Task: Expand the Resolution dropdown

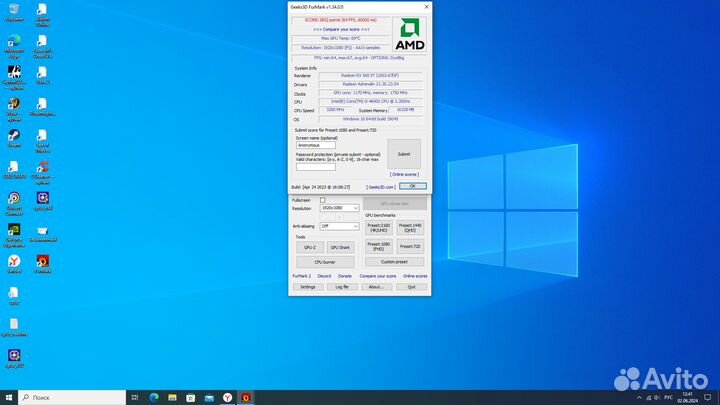Action: coord(354,208)
